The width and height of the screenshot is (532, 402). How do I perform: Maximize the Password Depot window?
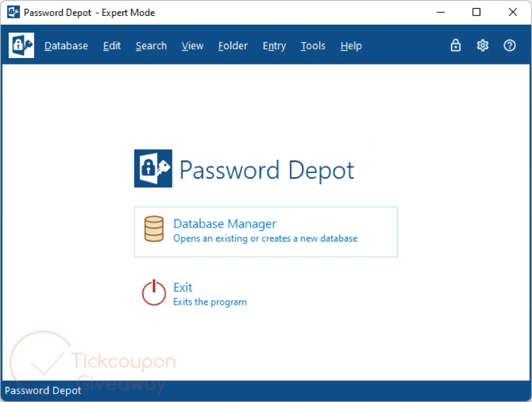pyautogui.click(x=476, y=12)
